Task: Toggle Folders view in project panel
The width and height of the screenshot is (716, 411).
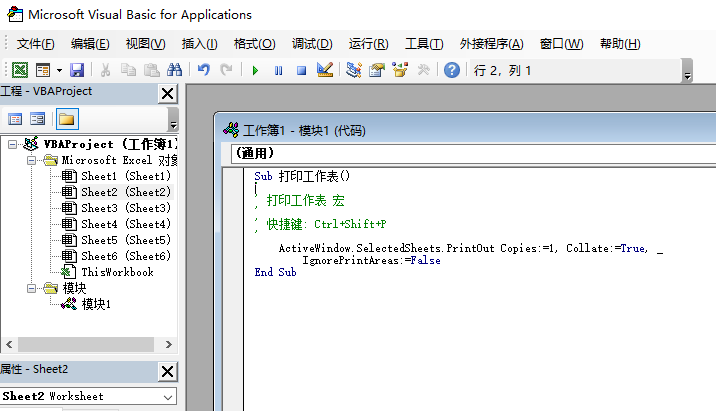Action: point(66,119)
